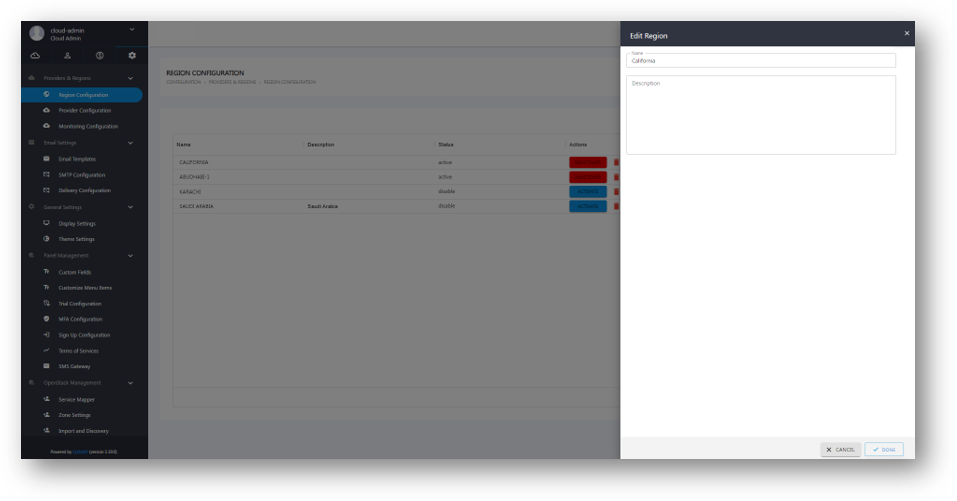Click the Name input field
Screen dimensions: 957x501
click(760, 61)
